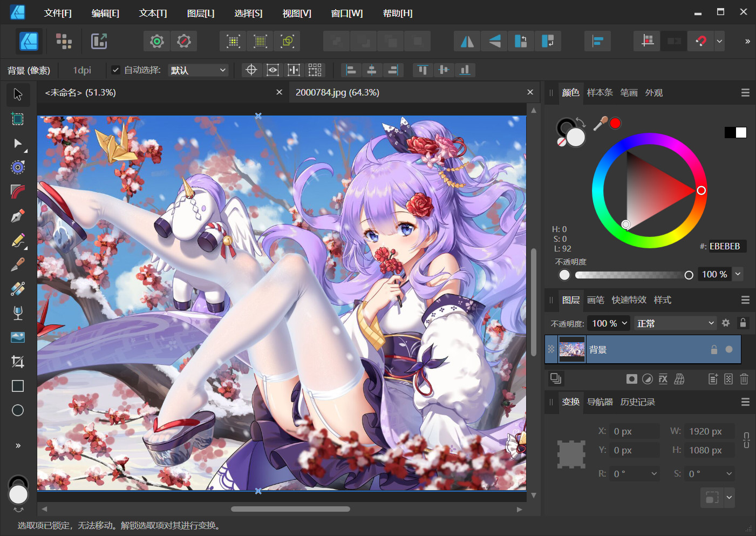This screenshot has width=756, height=536.
Task: Select the Rectangle shape tool
Action: (x=18, y=386)
